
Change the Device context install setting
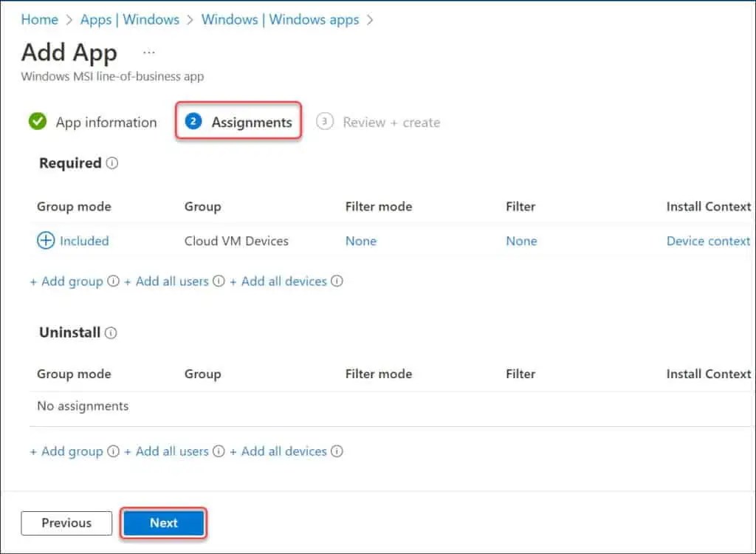pos(707,241)
